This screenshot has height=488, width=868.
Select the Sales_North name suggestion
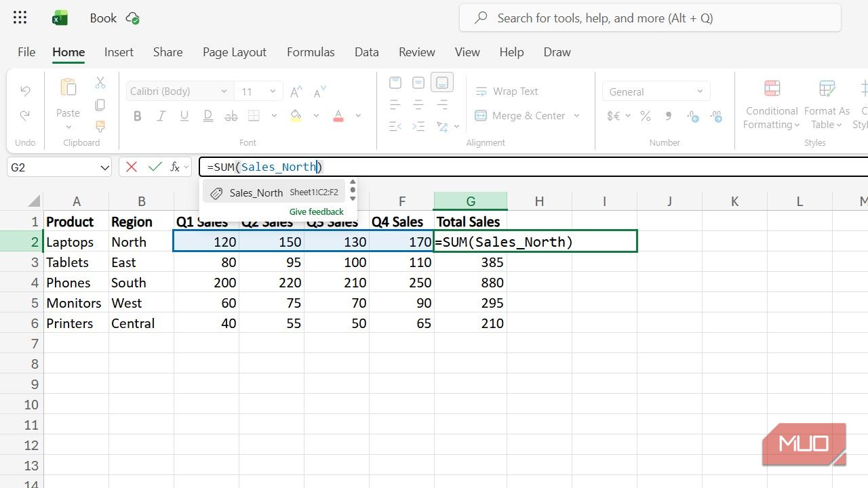click(x=274, y=192)
